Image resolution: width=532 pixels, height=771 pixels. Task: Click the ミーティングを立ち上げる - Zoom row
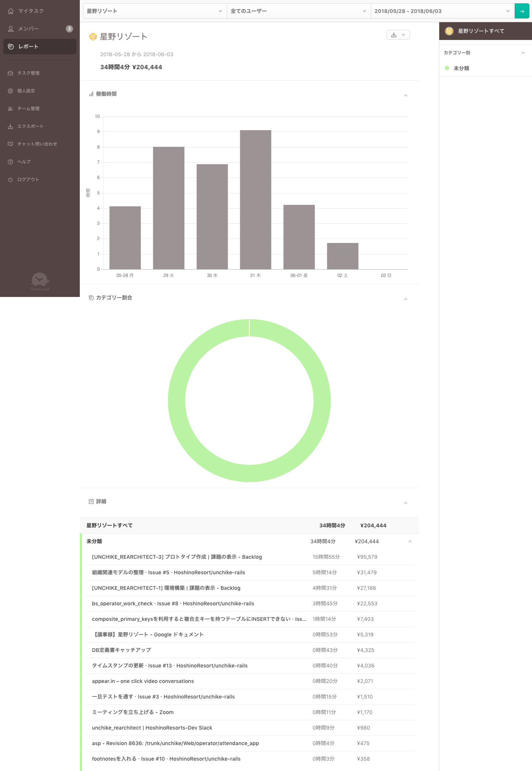(x=250, y=712)
